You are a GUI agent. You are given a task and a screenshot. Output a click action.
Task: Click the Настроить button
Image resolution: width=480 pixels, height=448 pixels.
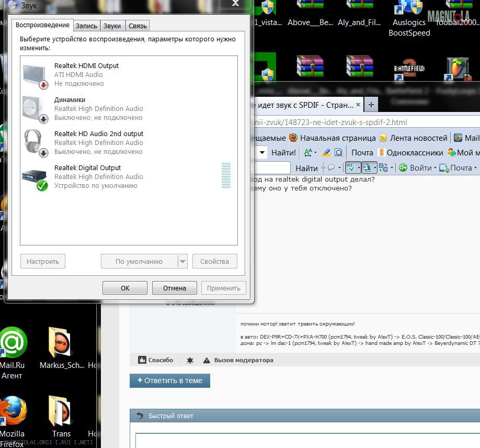pyautogui.click(x=42, y=261)
